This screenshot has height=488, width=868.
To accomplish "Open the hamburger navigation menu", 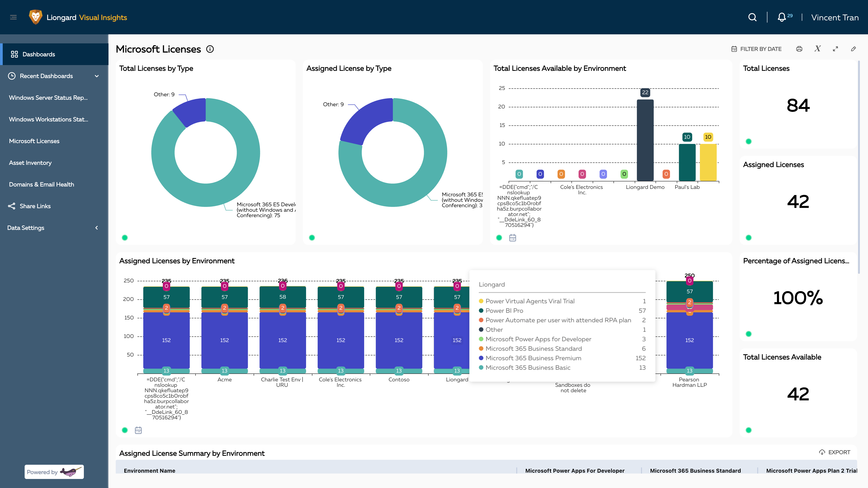I will coord(14,17).
